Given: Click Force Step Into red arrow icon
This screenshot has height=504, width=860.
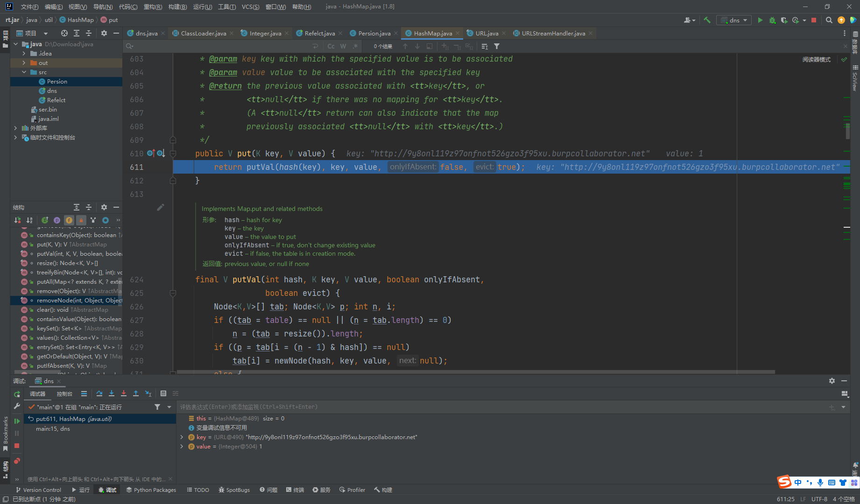Looking at the screenshot, I should click(124, 393).
